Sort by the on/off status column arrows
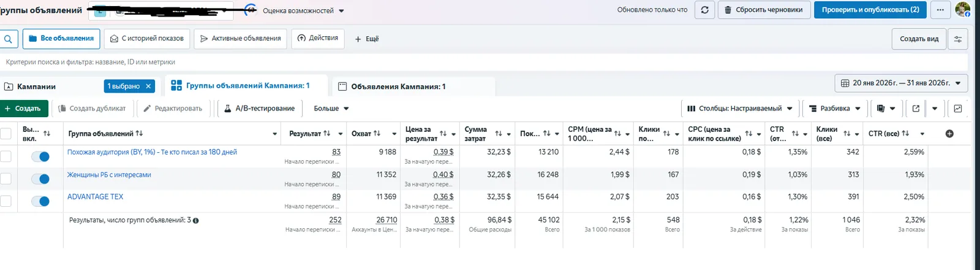 click(47, 134)
